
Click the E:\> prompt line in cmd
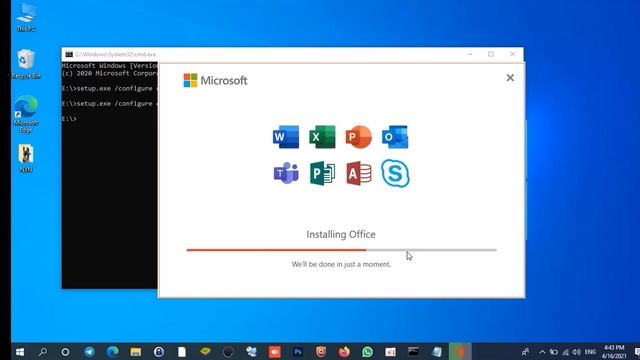[x=69, y=119]
